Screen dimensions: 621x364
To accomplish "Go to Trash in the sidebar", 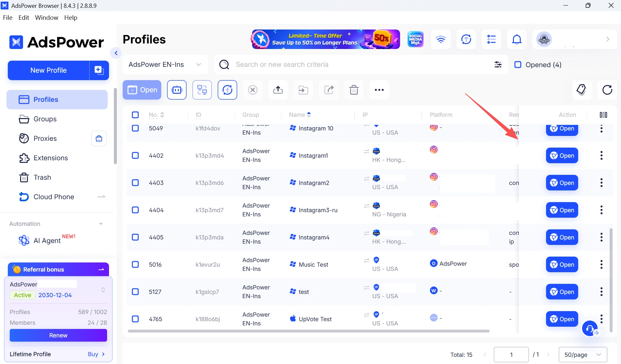I will (x=57, y=177).
